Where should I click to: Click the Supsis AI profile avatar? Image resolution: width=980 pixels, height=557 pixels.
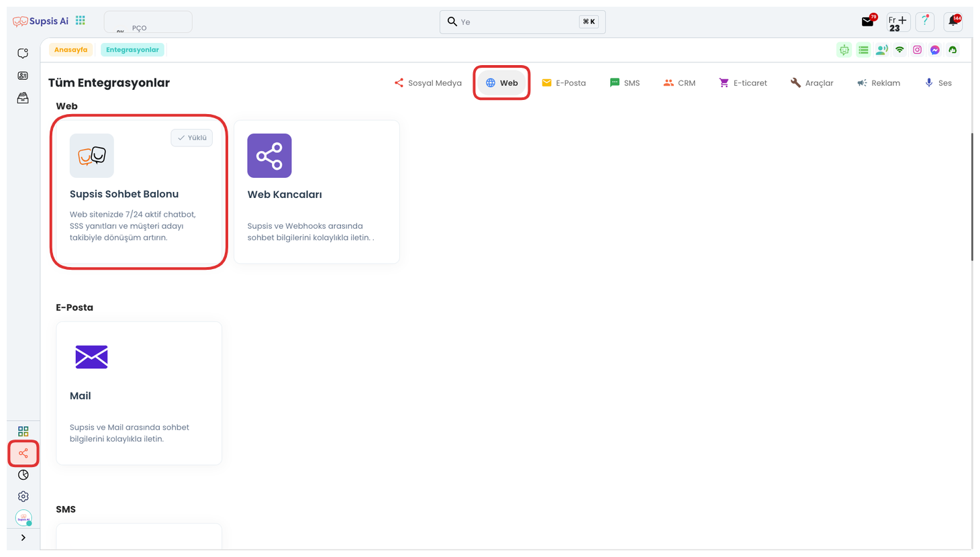pos(23,518)
